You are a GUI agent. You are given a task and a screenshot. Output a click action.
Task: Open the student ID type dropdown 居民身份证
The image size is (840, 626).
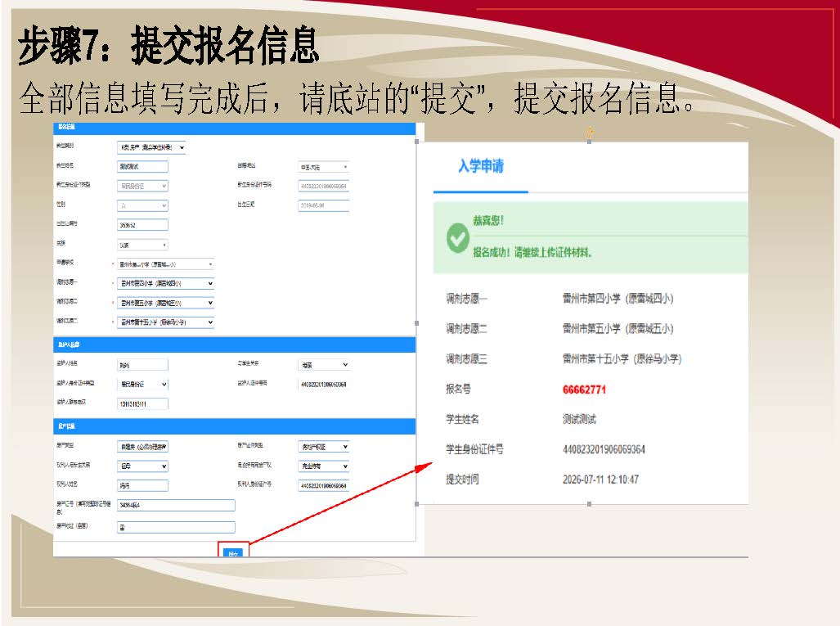point(142,186)
